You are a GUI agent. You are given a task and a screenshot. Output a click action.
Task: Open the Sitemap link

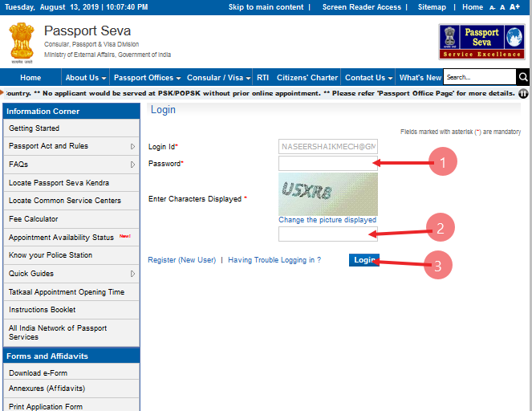(432, 7)
